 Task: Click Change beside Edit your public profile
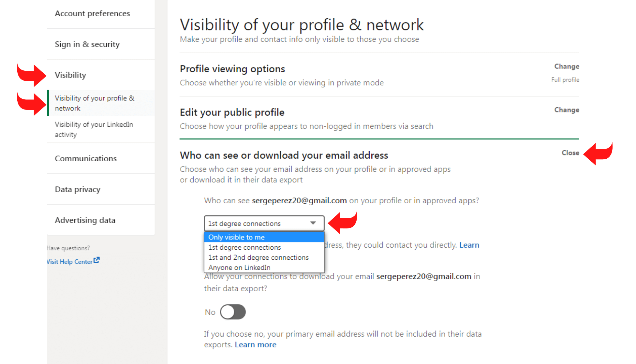pos(567,110)
